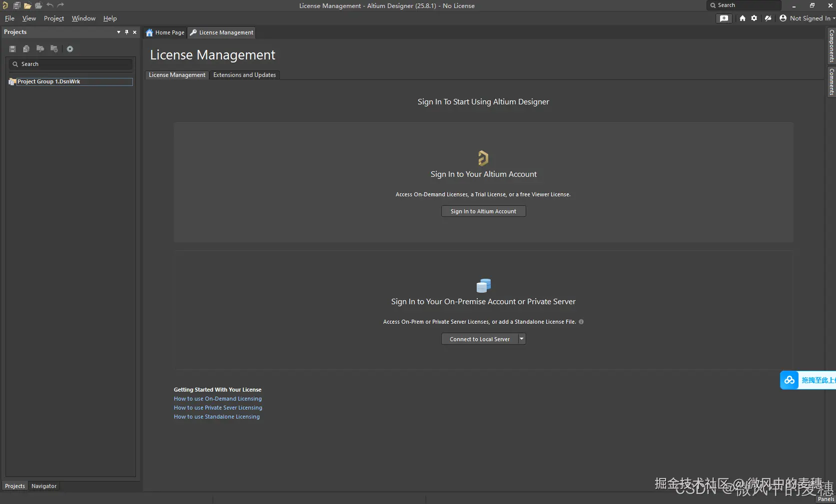
Task: Click the add comment speech bubble icon
Action: [x=724, y=18]
